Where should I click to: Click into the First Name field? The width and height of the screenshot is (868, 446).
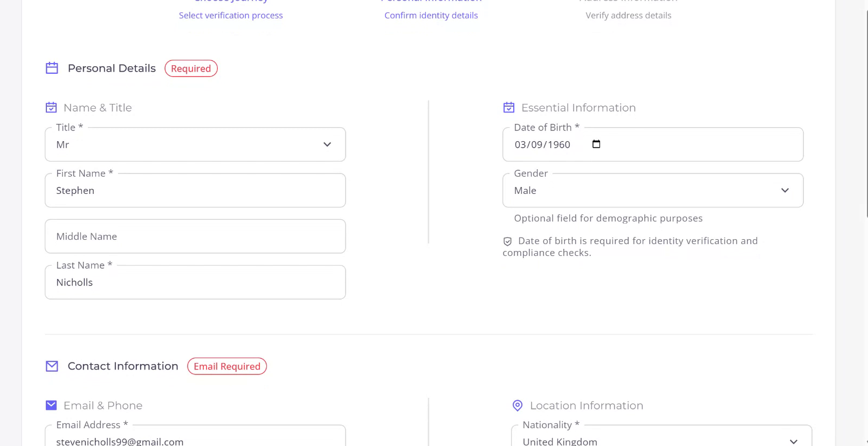click(x=195, y=191)
